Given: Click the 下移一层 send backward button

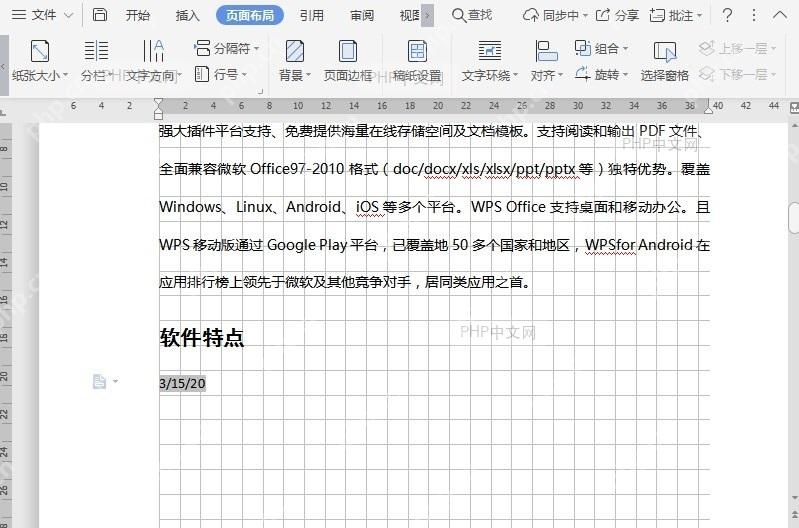Looking at the screenshot, I should pyautogui.click(x=737, y=74).
